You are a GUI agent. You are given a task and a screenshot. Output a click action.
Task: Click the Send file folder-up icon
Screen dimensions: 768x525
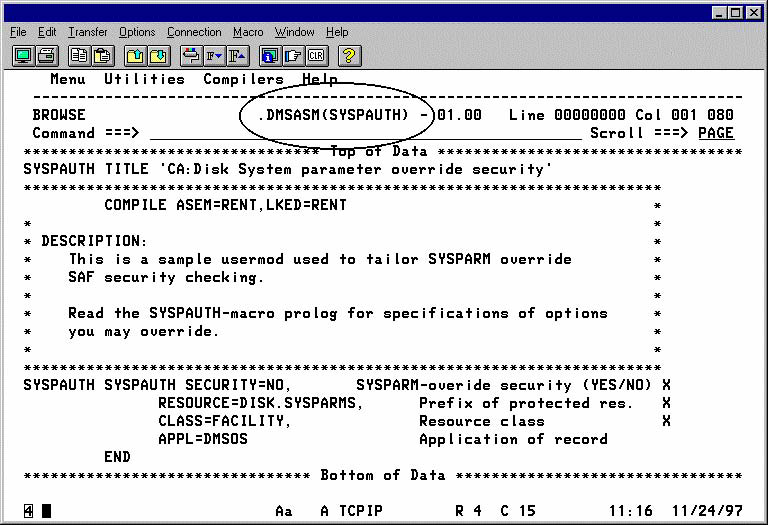coord(135,56)
